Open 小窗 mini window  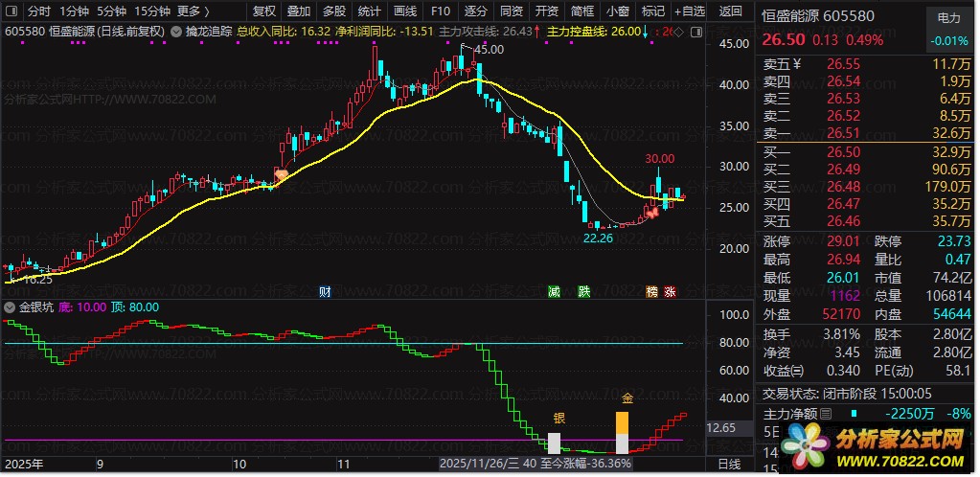click(618, 11)
